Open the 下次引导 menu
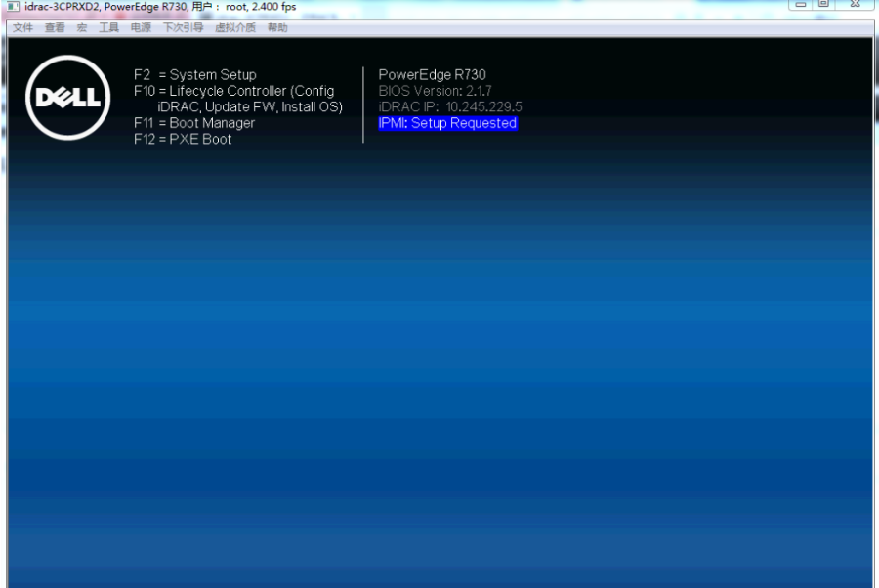Screen dimensions: 879x588 click(x=183, y=27)
